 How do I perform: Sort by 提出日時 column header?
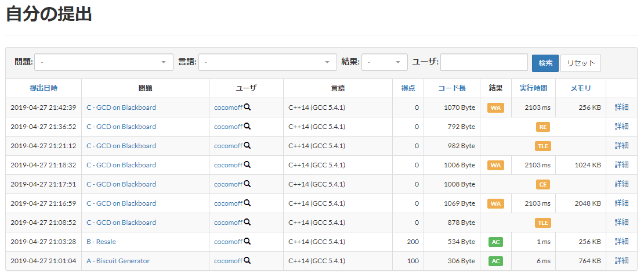coord(44,88)
